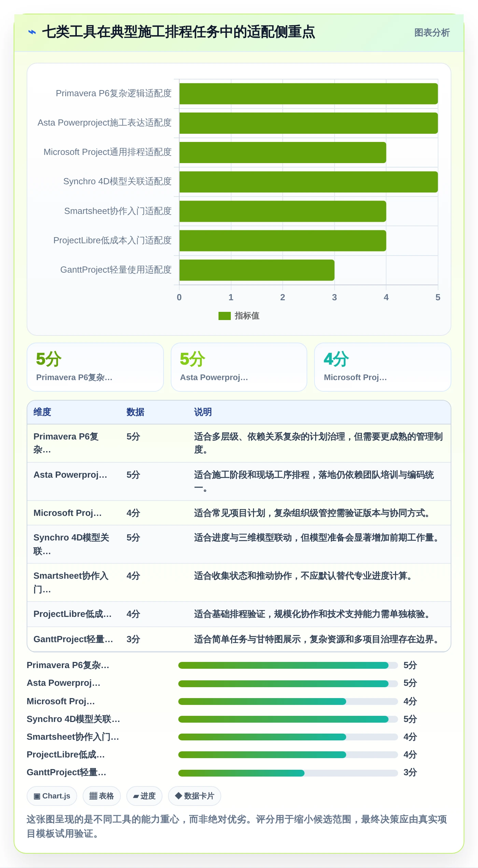Image resolution: width=478 pixels, height=868 pixels.
Task: Select the Asta Powerproj table row name
Action: click(x=70, y=475)
